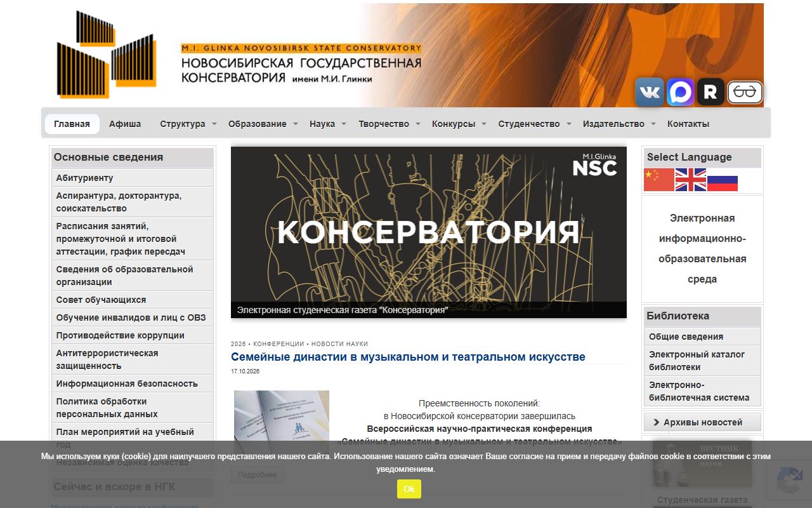Expand the Образование dropdown arrow
The width and height of the screenshot is (812, 508).
pos(296,124)
